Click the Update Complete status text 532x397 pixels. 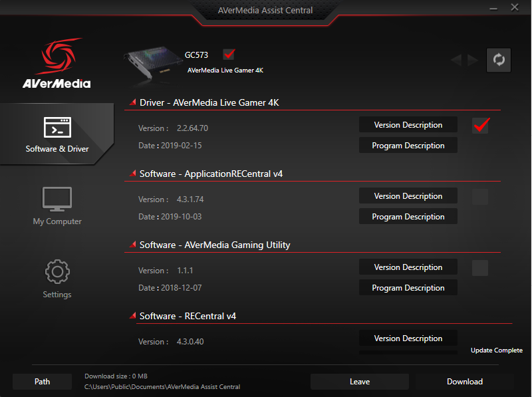click(x=497, y=350)
